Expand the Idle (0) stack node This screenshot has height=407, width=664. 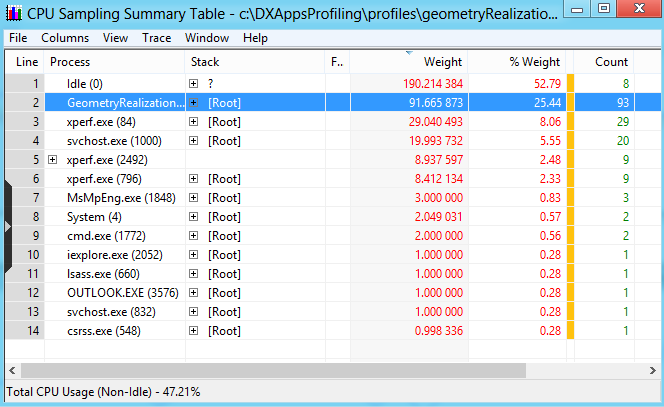coord(194,83)
